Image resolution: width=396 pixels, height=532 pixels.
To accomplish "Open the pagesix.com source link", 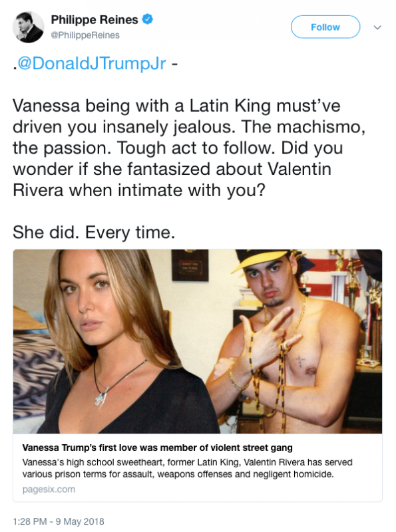I will pyautogui.click(x=49, y=489).
